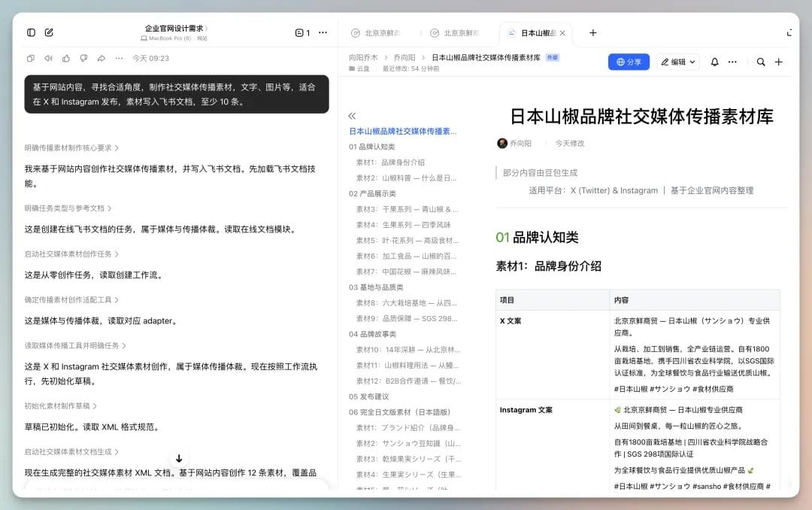Click 乔向阳 author avatar
The width and height of the screenshot is (812, 510).
(x=501, y=144)
